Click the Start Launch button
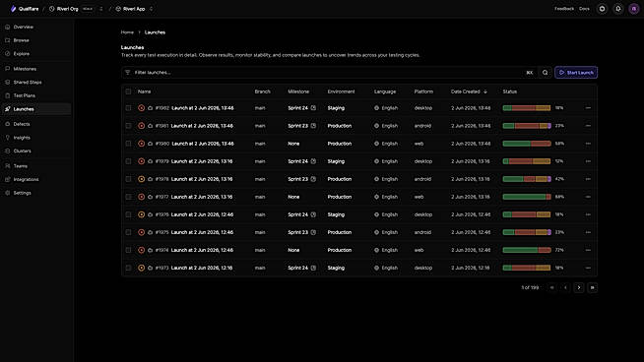The height and width of the screenshot is (362, 644). [576, 73]
